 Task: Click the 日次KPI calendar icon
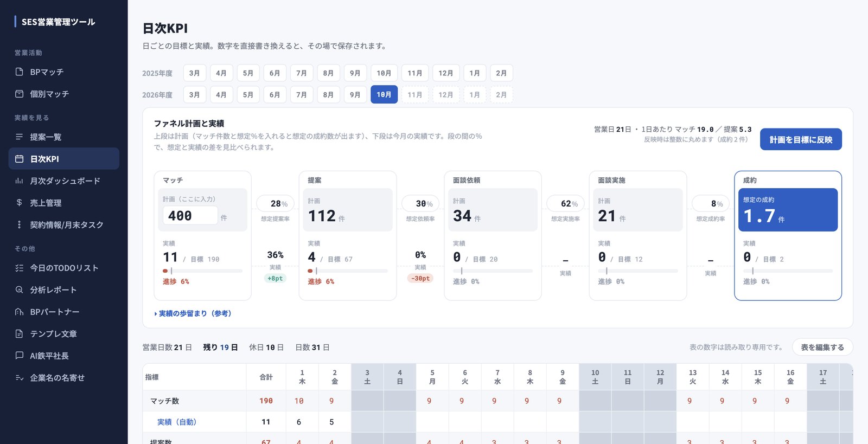(20, 159)
